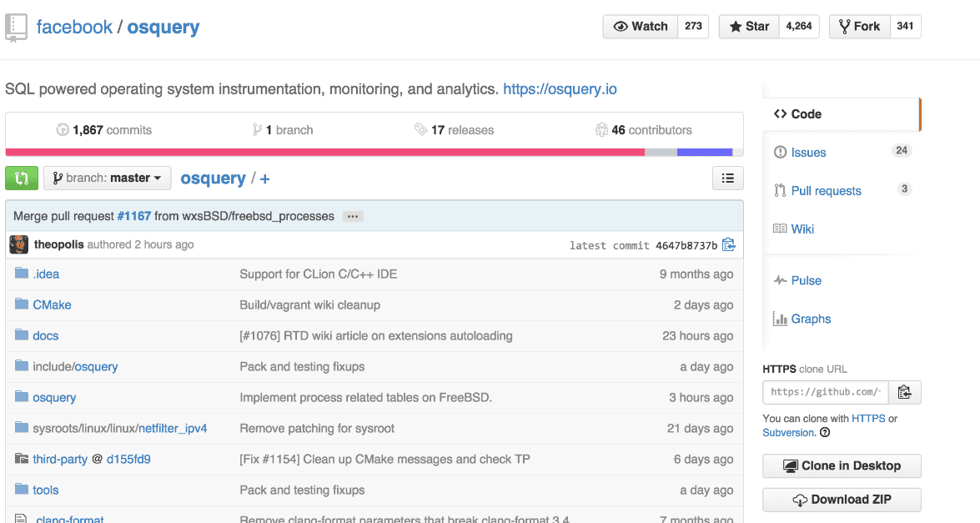Screen dimensions: 980x523
Task: Open the Code tab in sidebar
Action: pyautogui.click(x=842, y=114)
